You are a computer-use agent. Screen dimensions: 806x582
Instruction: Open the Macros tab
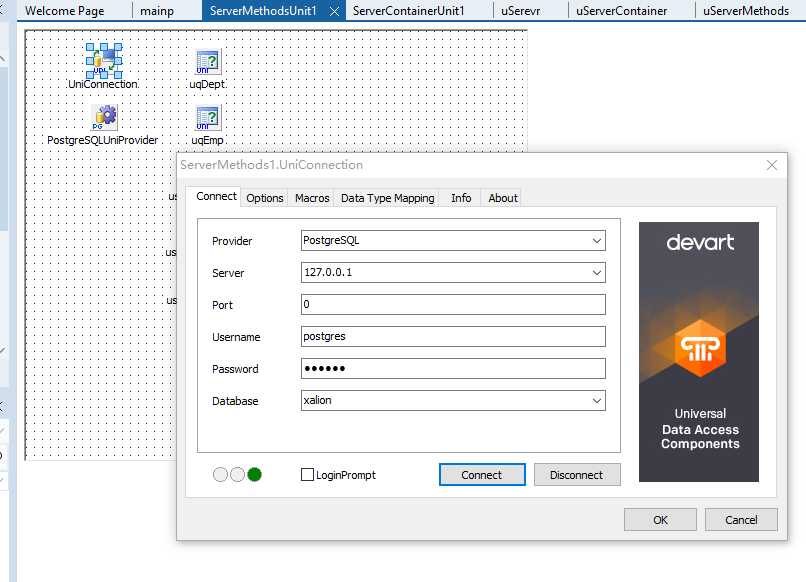coord(312,198)
